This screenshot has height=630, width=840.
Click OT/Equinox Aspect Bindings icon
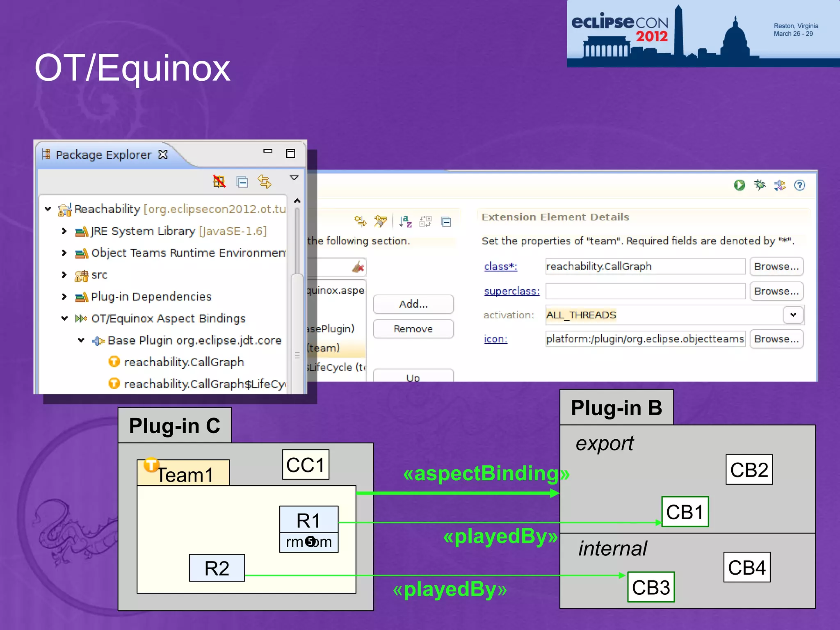(x=81, y=318)
